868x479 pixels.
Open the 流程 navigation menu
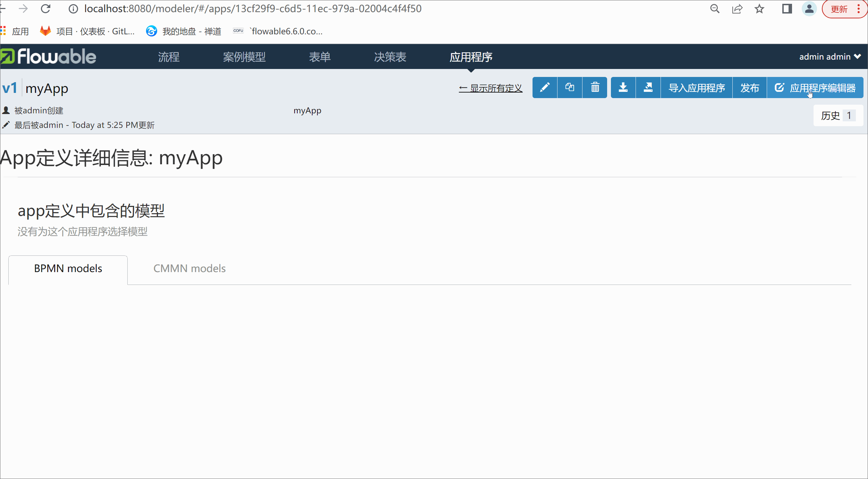click(169, 57)
